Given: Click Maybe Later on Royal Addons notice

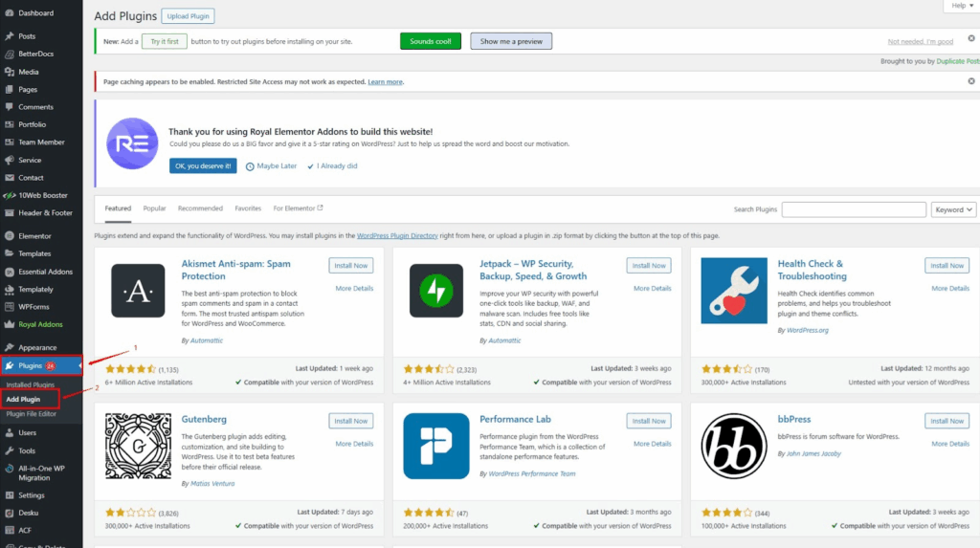Looking at the screenshot, I should [x=271, y=166].
